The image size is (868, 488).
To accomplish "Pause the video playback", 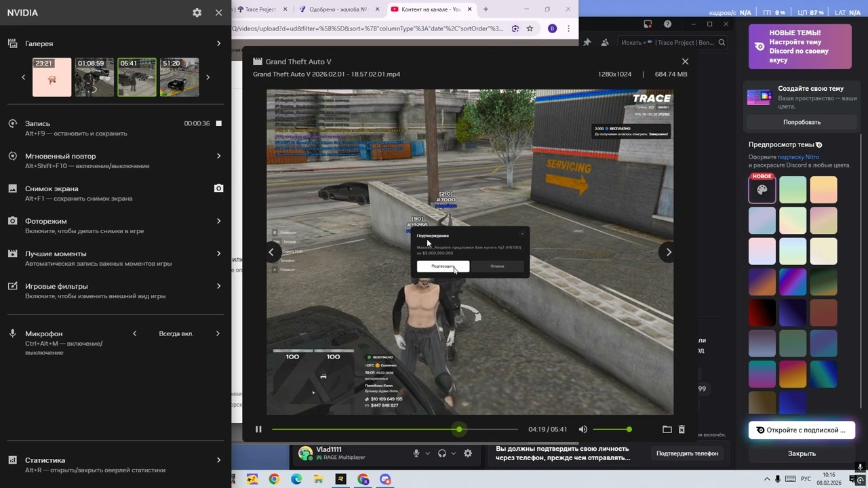I will (258, 429).
